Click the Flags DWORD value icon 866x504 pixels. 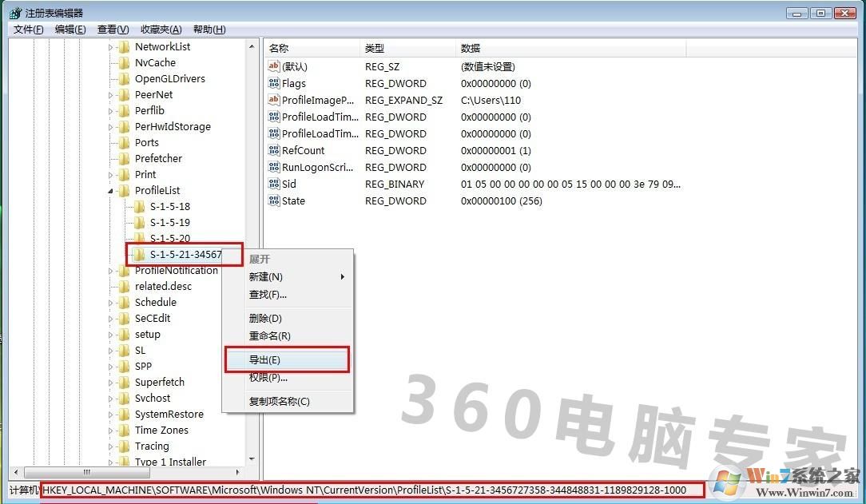click(x=274, y=83)
